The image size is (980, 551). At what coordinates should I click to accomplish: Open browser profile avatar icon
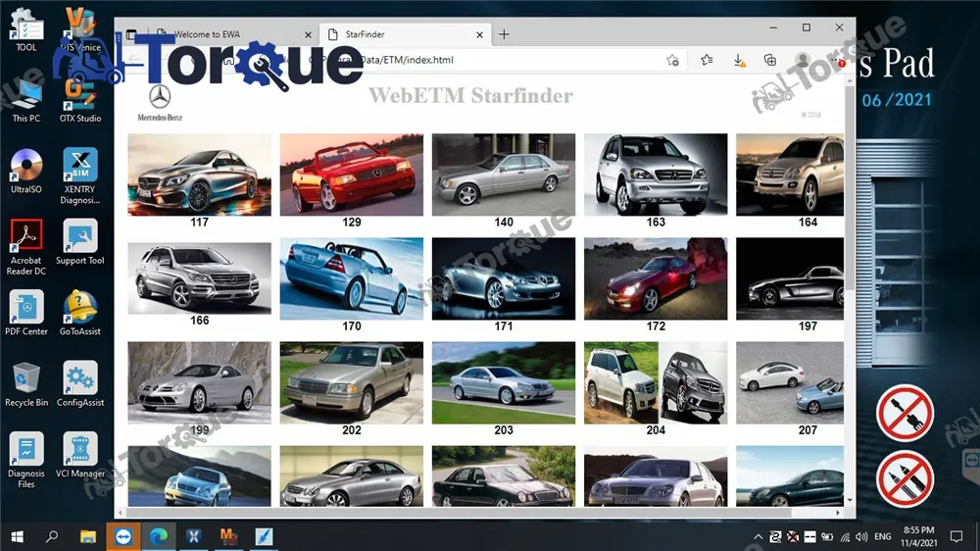coord(803,60)
